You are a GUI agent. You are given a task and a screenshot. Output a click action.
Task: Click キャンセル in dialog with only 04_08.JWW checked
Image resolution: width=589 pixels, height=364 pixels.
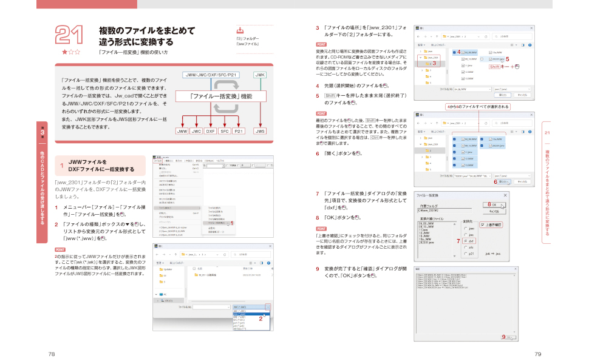pos(523,95)
